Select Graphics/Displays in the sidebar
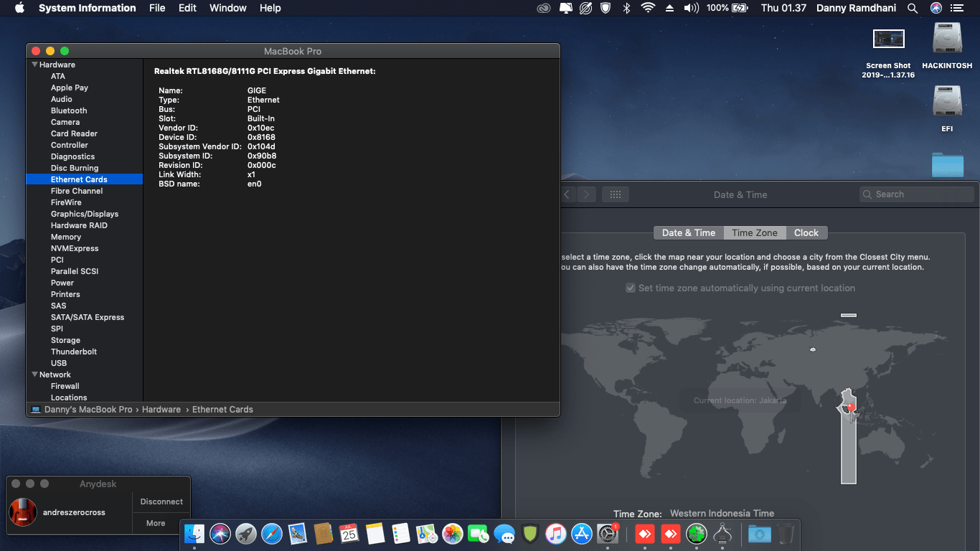 (x=85, y=214)
